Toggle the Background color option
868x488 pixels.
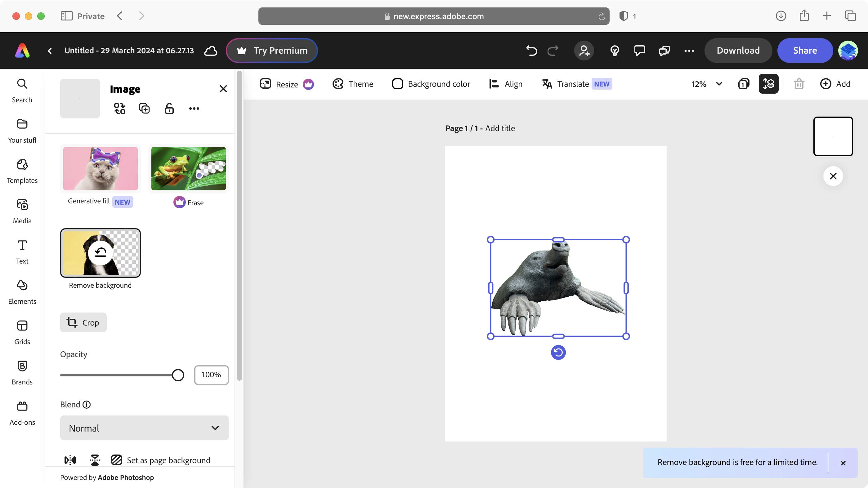tap(431, 84)
